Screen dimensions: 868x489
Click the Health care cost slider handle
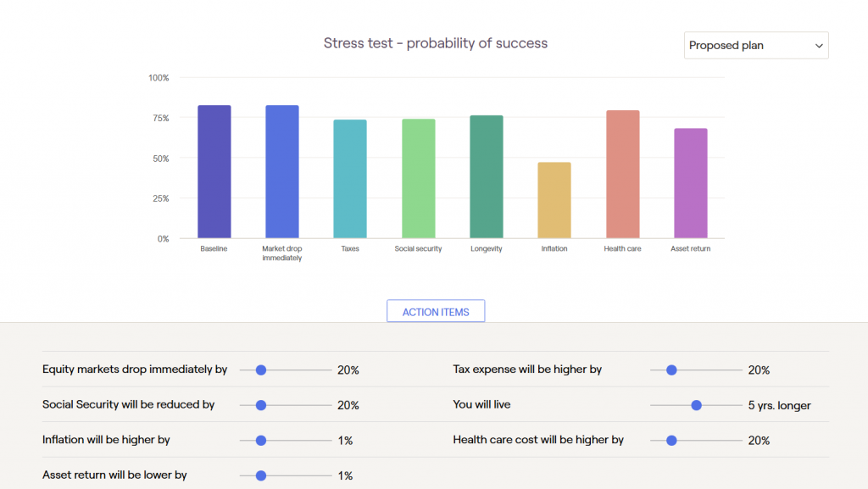tap(671, 441)
